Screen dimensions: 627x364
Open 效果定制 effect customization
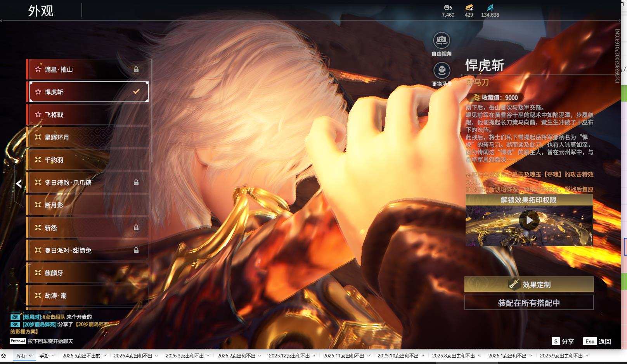click(529, 285)
